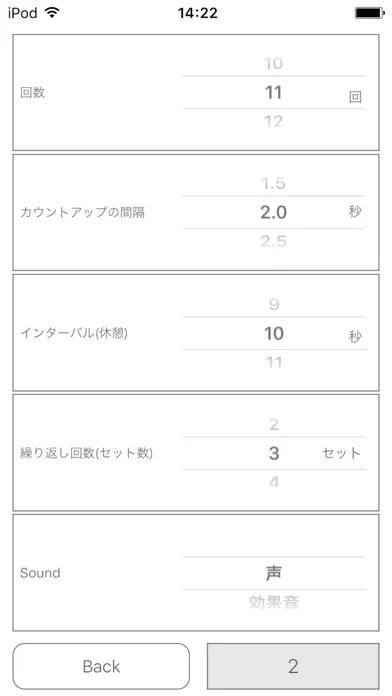Select 12 in the 回数 picker
Image resolution: width=392 pixels, height=696 pixels.
273,121
